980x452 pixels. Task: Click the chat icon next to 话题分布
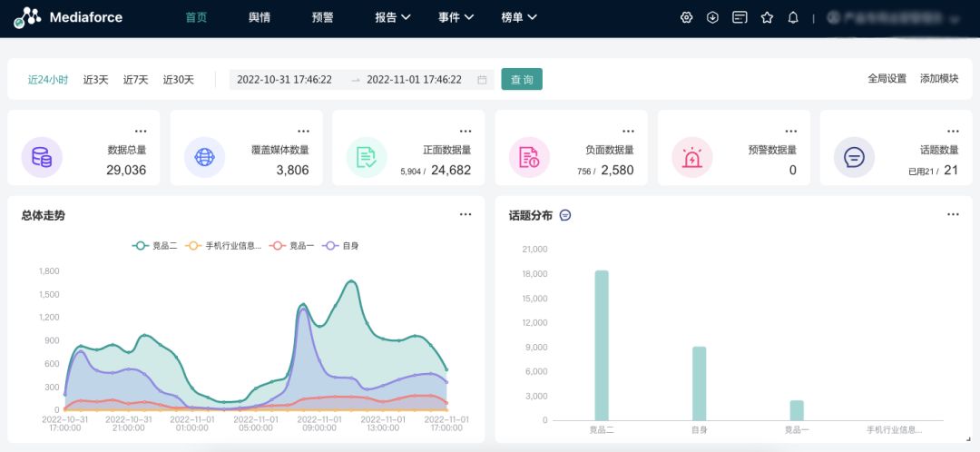point(565,215)
